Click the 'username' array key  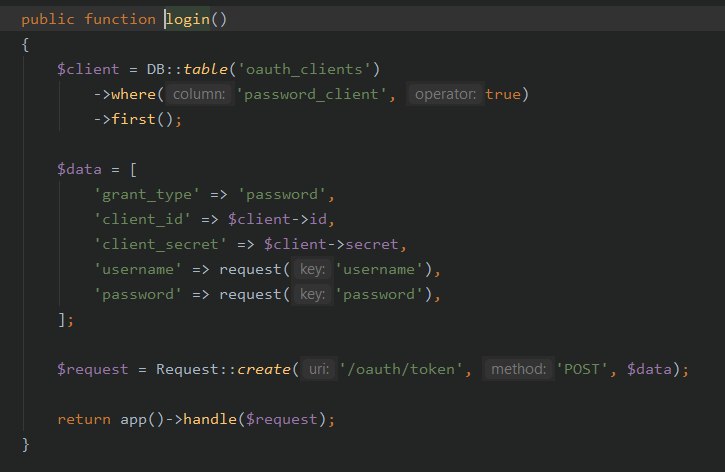point(138,269)
